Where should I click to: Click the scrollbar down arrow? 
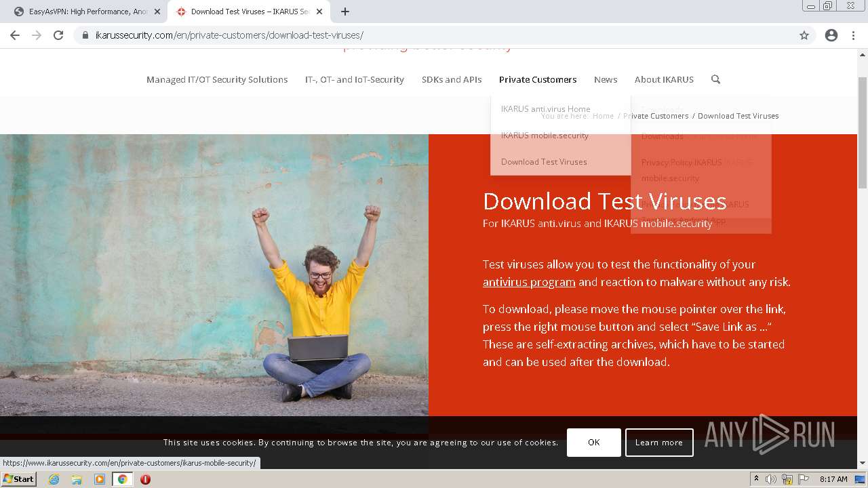coord(863,463)
